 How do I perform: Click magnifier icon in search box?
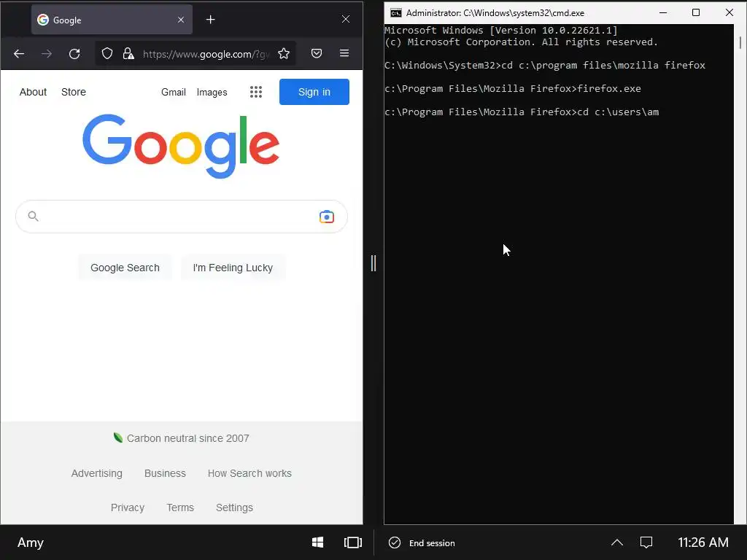tap(33, 216)
